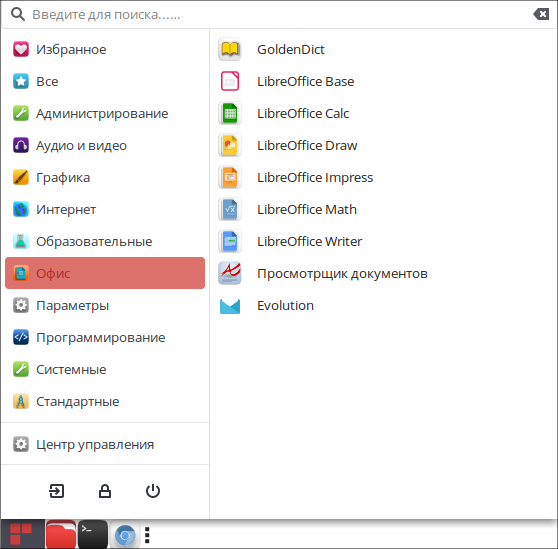Launch LibreOffice Impress
Image resolution: width=558 pixels, height=549 pixels.
[384, 178]
